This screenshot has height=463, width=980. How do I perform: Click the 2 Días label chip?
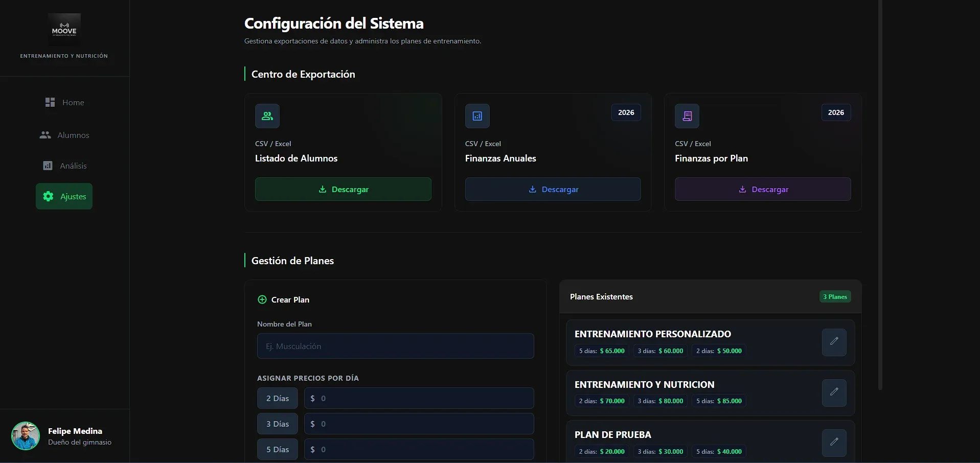[x=278, y=398]
